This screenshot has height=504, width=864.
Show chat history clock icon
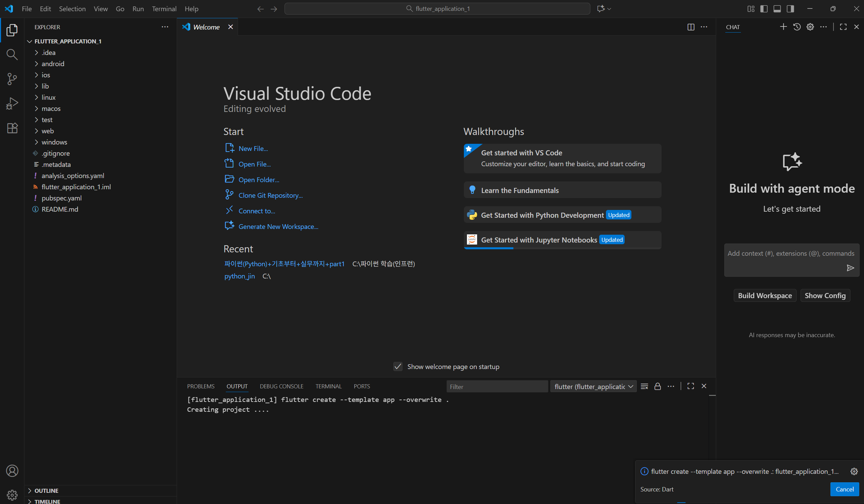pyautogui.click(x=797, y=27)
